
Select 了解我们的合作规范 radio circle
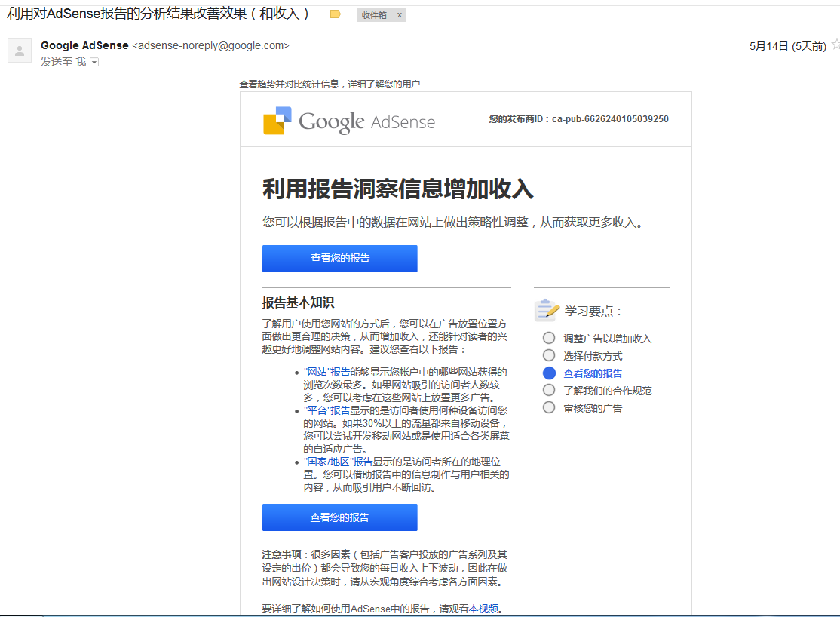549,390
